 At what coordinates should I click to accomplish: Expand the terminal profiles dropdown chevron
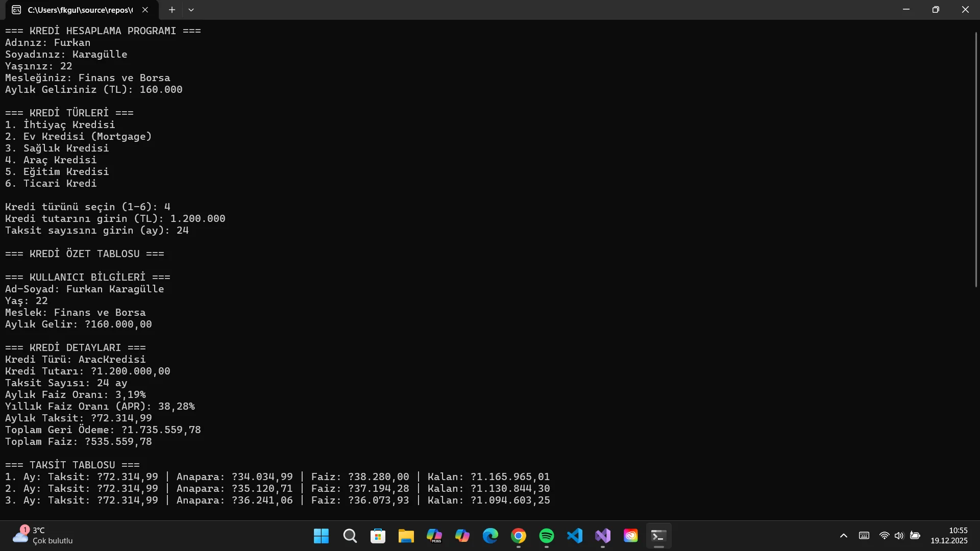click(191, 10)
